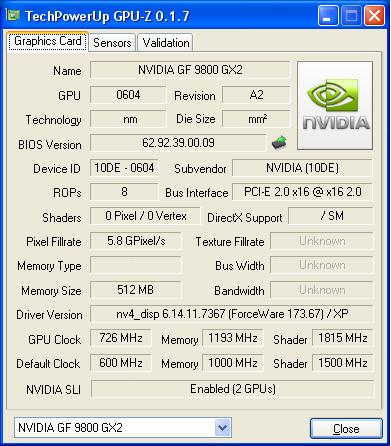The image size is (391, 446).
Task: Click Driver Version field nv4_disp 6.14.11.7367
Action: [232, 314]
